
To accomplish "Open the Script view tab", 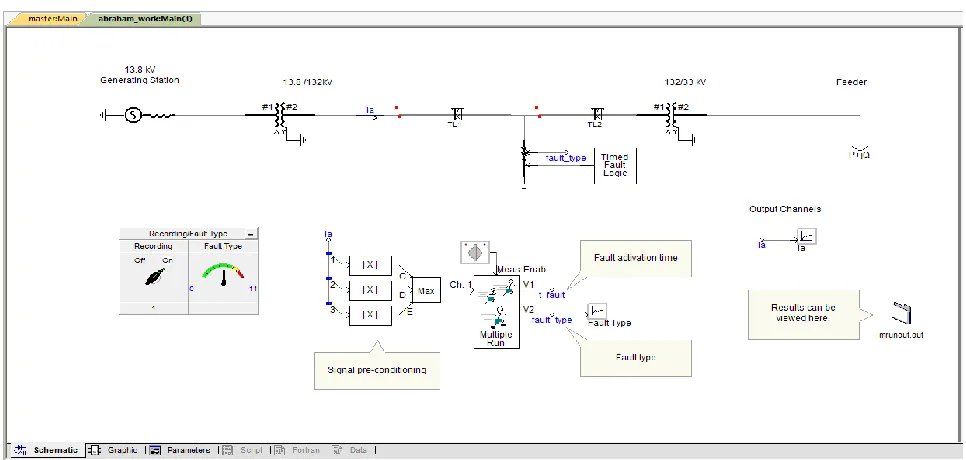I will pyautogui.click(x=244, y=450).
